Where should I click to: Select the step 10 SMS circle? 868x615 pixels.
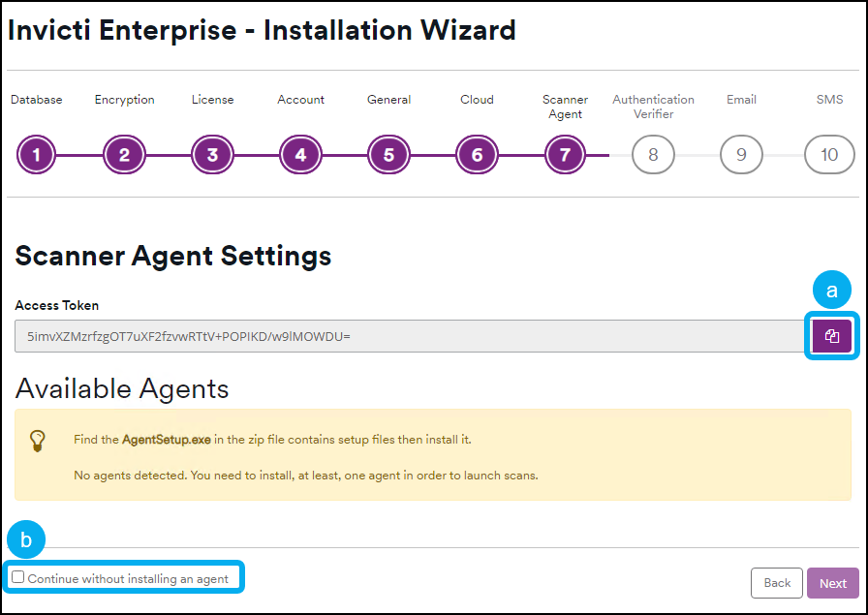(x=829, y=154)
